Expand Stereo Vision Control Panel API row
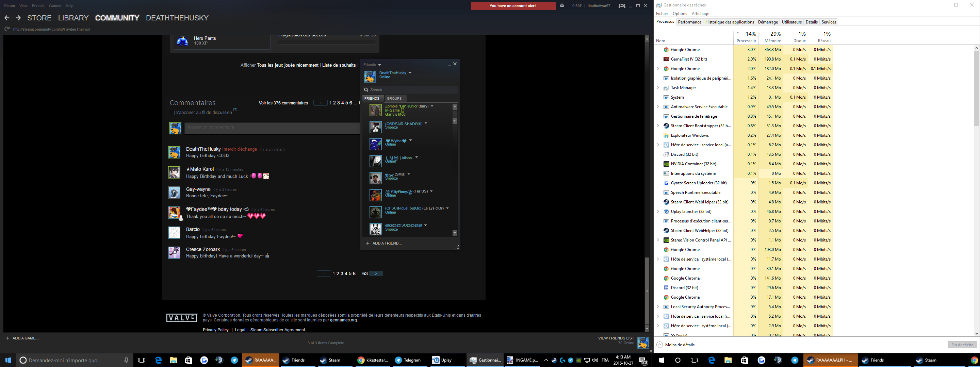The height and width of the screenshot is (367, 980). pos(658,240)
